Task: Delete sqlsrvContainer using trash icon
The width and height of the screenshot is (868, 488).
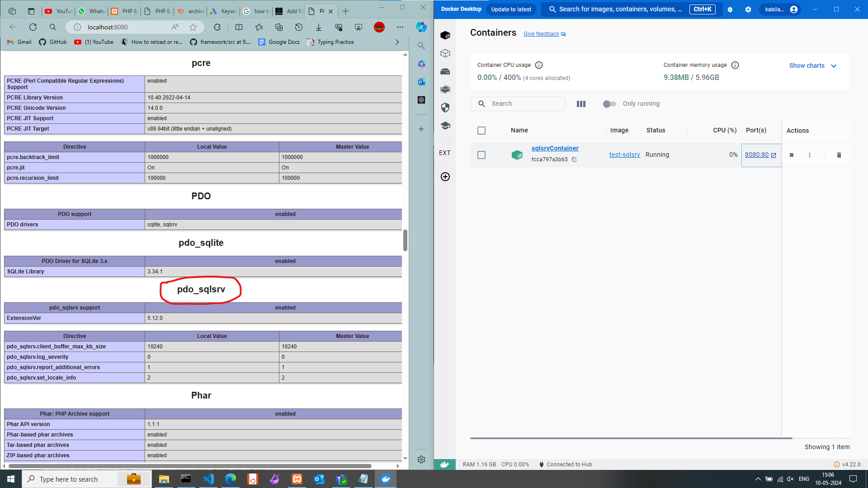Action: [x=839, y=155]
